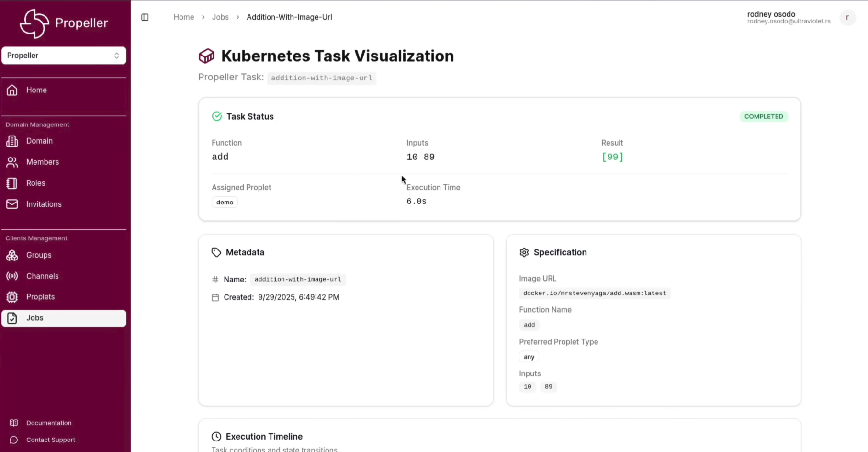Screen dimensions: 868x452
Task: Toggle the sidebar collapse button
Action: coord(145,17)
